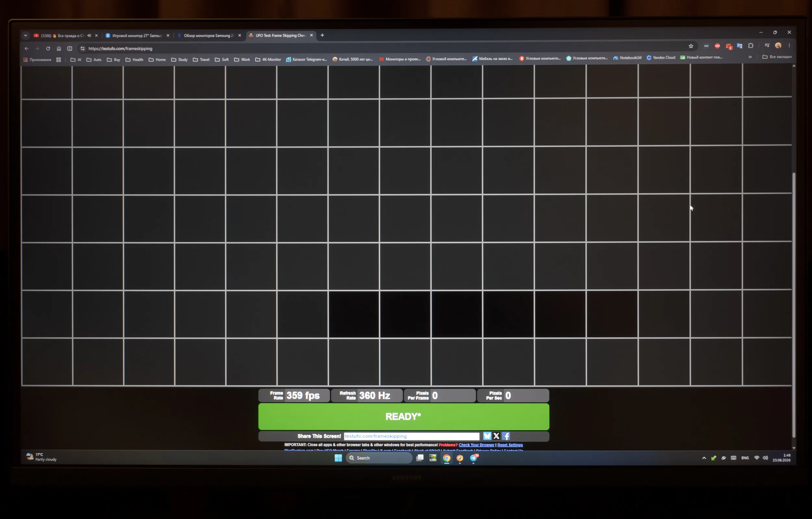Expand the hidden bookmarks overflow chevron
The height and width of the screenshot is (519, 812).
point(750,57)
